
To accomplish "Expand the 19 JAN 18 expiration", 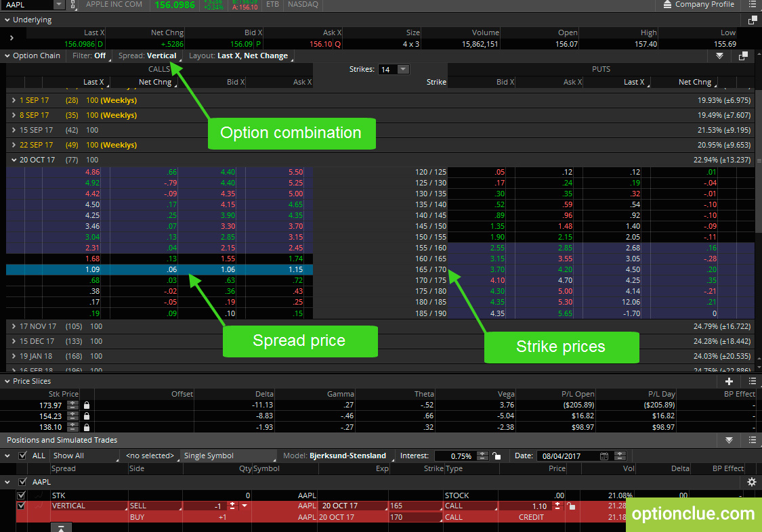I will (x=14, y=356).
